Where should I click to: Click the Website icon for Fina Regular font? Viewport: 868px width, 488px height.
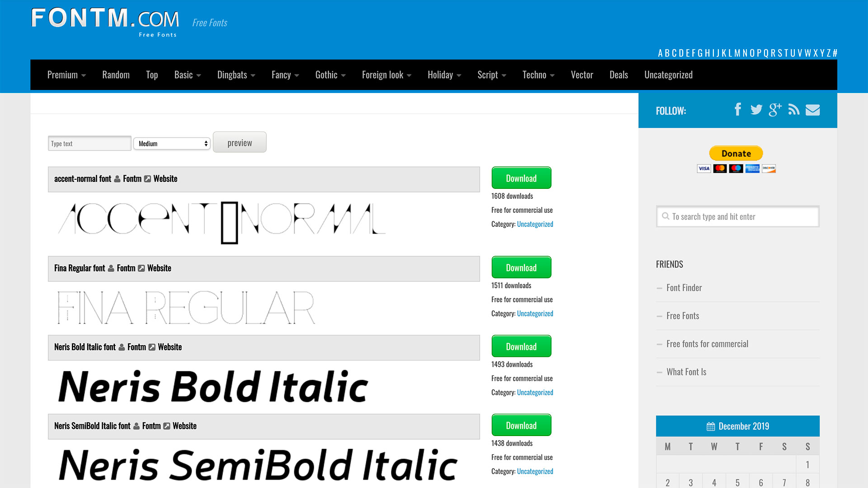coord(142,267)
